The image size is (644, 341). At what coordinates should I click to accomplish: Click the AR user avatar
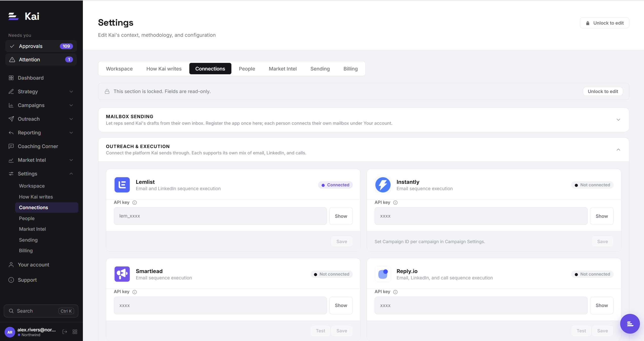pyautogui.click(x=10, y=332)
